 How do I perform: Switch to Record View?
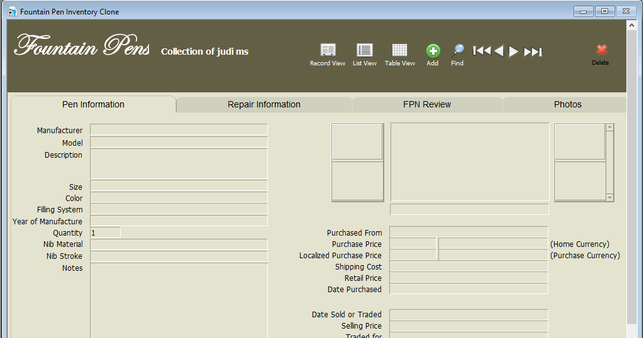point(327,55)
